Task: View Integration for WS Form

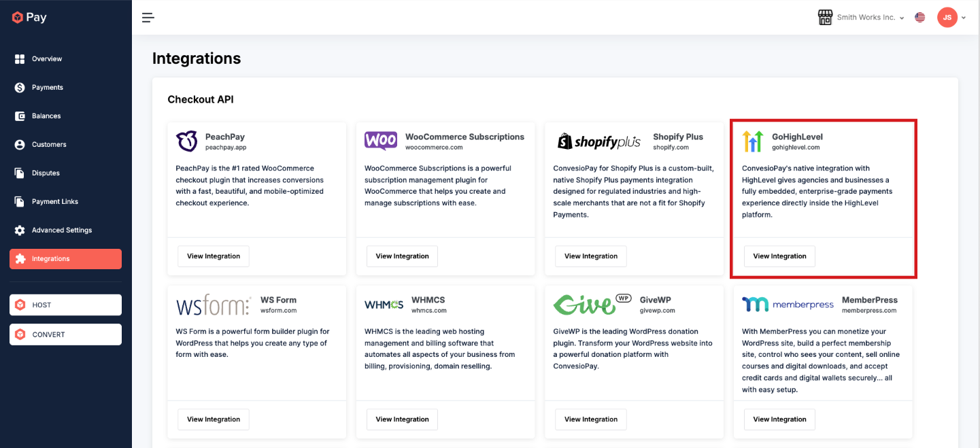Action: coord(214,419)
